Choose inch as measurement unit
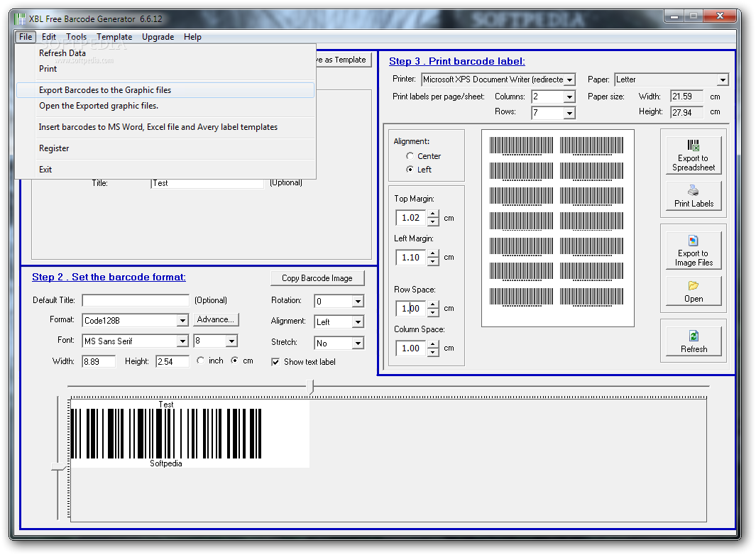The image size is (756, 555). (201, 361)
